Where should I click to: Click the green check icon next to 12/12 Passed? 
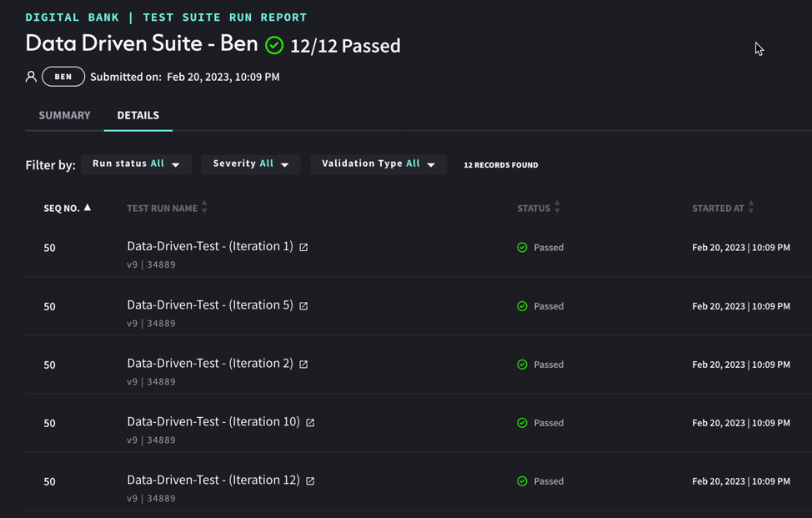click(x=274, y=45)
